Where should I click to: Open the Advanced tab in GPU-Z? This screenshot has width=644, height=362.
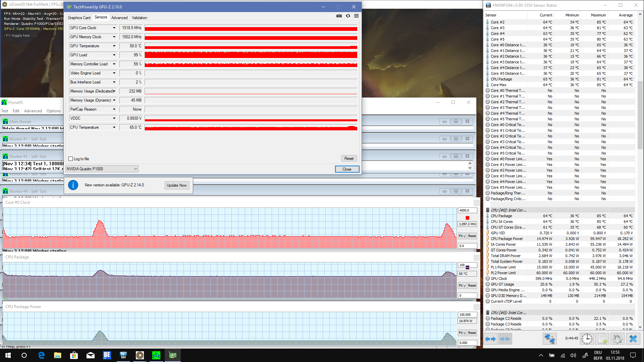pyautogui.click(x=119, y=18)
